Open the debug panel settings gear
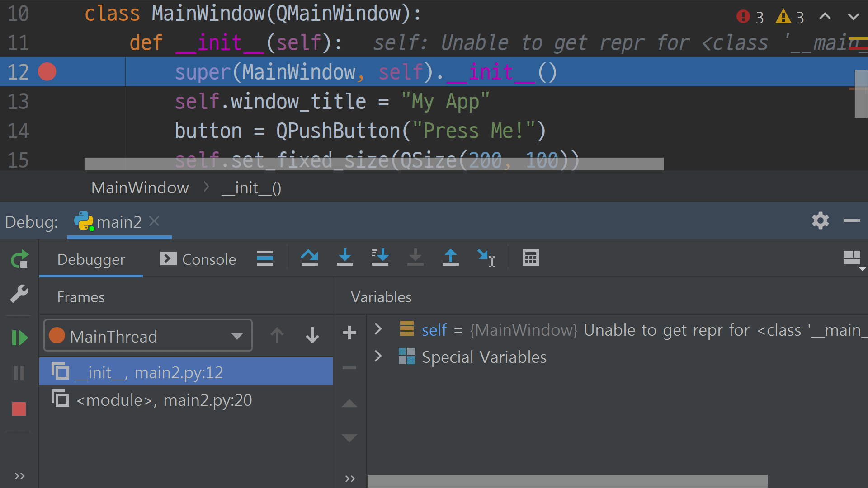This screenshot has width=868, height=488. click(x=820, y=221)
